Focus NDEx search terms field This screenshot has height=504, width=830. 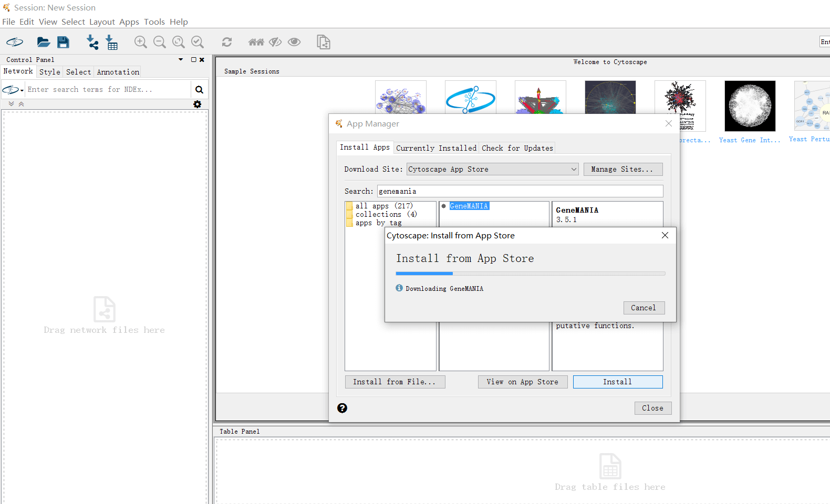tap(108, 90)
